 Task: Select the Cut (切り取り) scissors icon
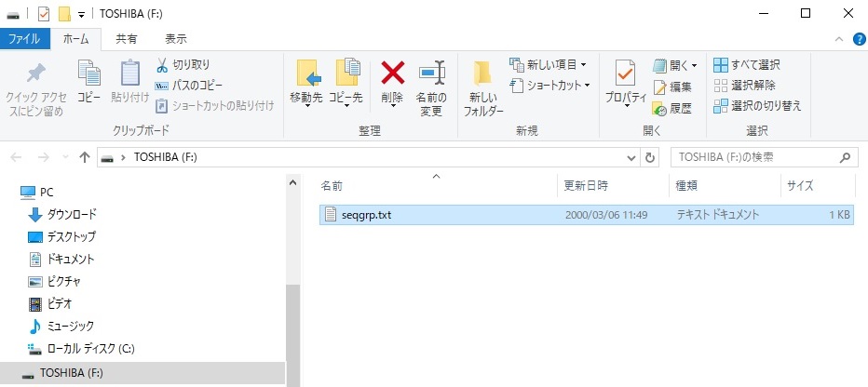pos(162,65)
